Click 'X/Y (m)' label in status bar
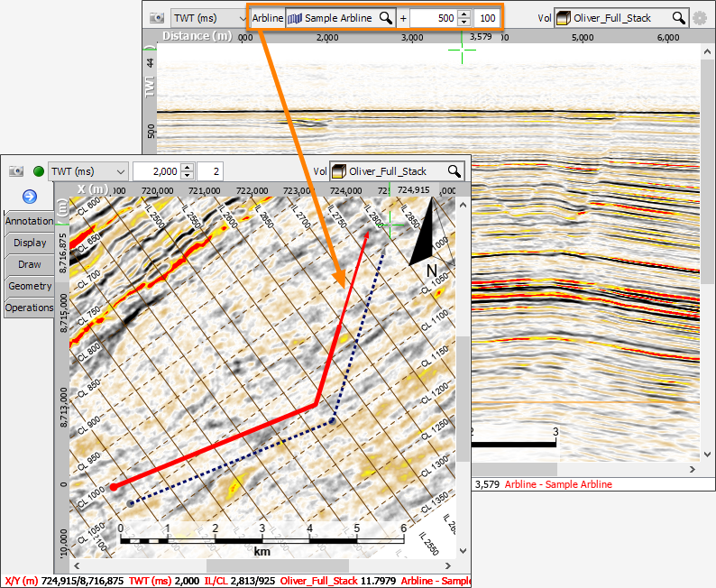Viewport: 716px width, 588px height. tap(22, 581)
